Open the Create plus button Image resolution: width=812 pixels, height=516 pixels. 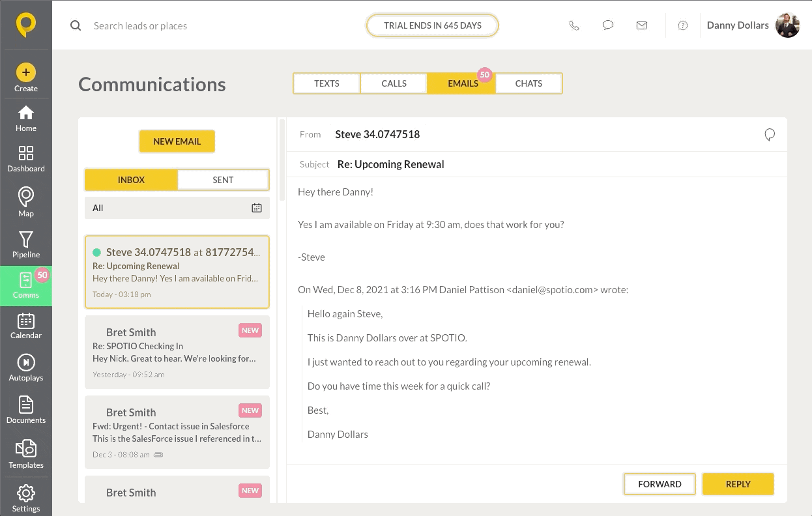[x=26, y=72]
